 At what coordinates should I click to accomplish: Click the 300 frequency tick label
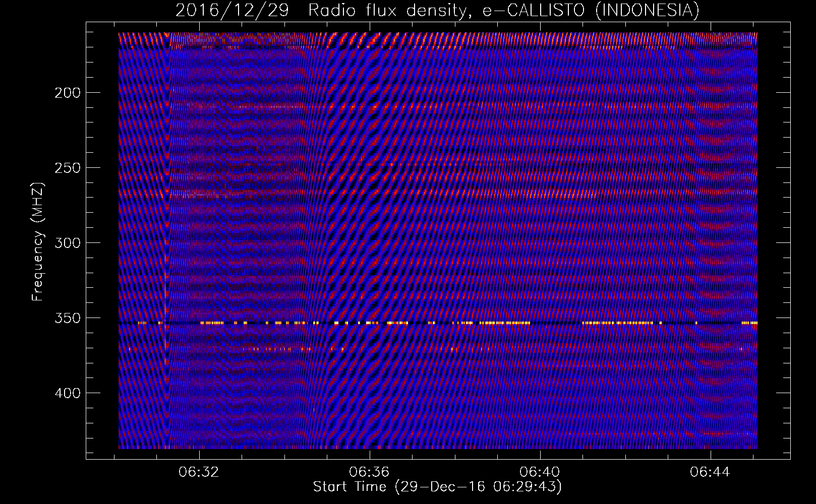[68, 243]
